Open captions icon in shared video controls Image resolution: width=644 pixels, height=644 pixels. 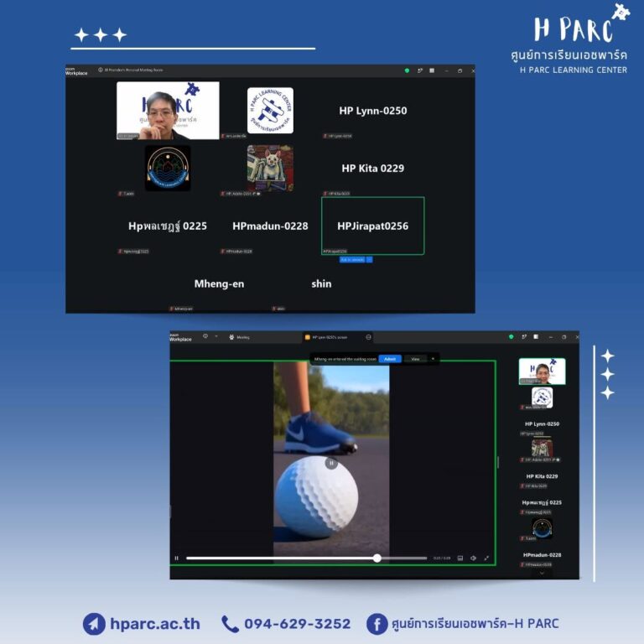click(x=460, y=558)
